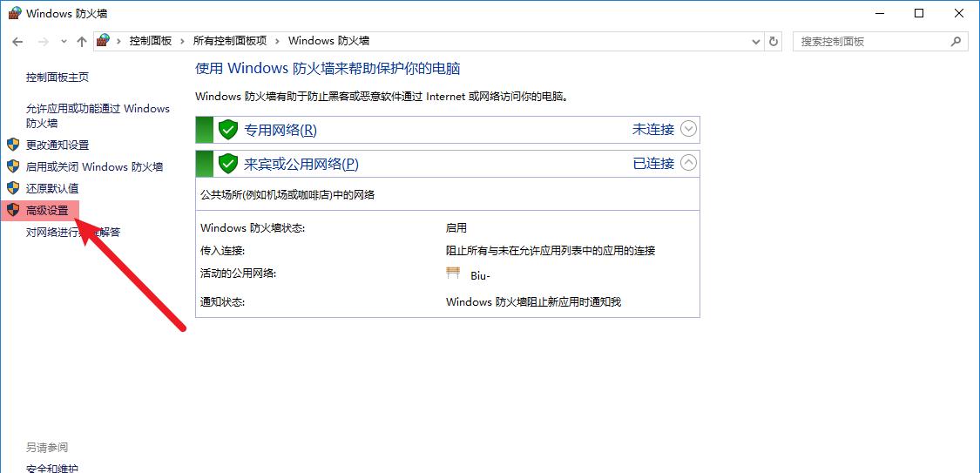Click green shield icon for 专用网络
The width and height of the screenshot is (980, 473).
click(228, 130)
